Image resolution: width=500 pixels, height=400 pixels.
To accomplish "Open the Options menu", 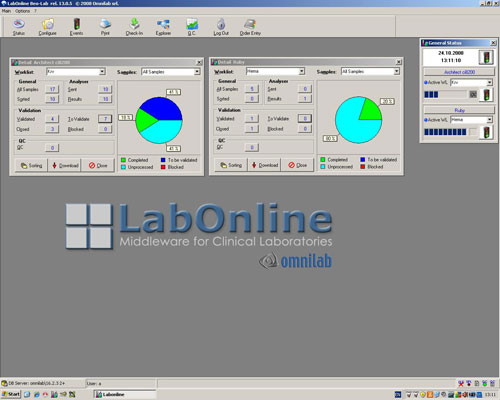I will click(x=22, y=11).
